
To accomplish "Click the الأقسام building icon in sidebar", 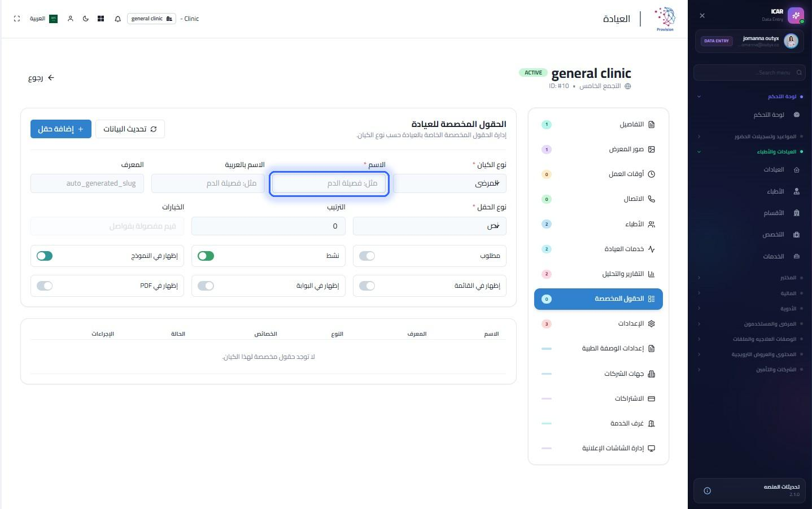I will point(797,213).
